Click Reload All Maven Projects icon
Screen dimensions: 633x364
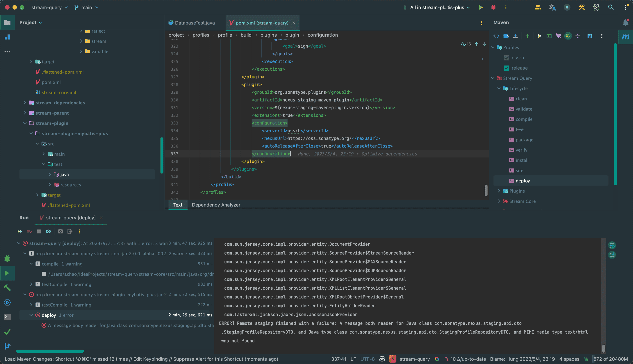point(496,36)
